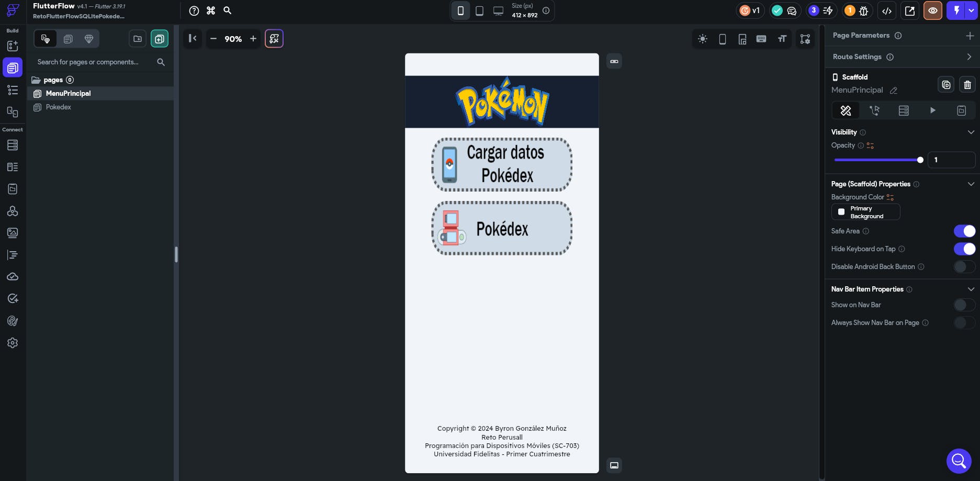Open Tests in the sidebar

pos(13,298)
